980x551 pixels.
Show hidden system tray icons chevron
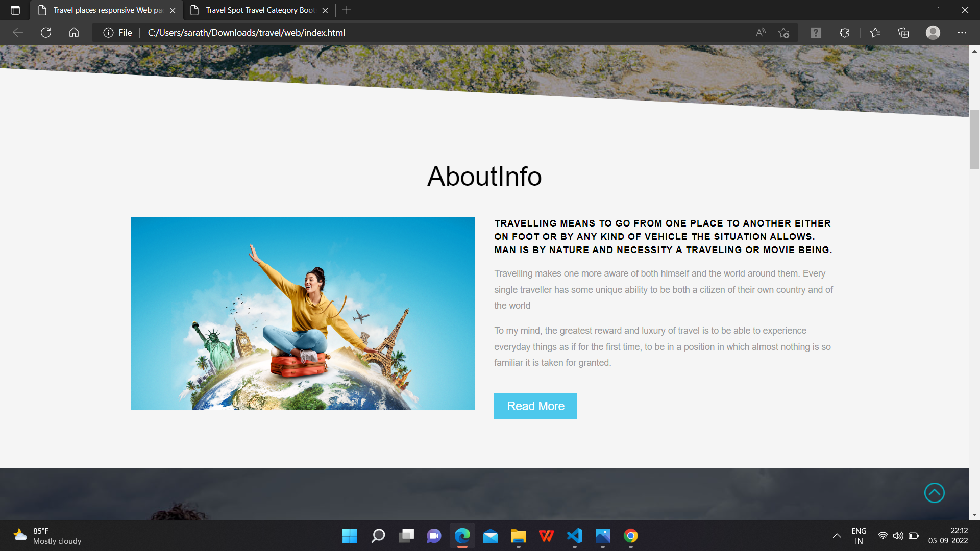837,536
